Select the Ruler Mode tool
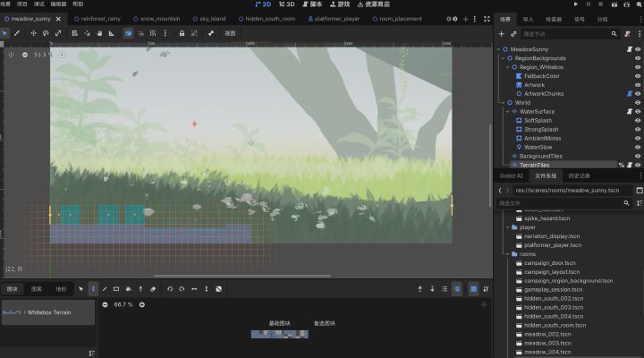This screenshot has width=644, height=358. pos(111,33)
